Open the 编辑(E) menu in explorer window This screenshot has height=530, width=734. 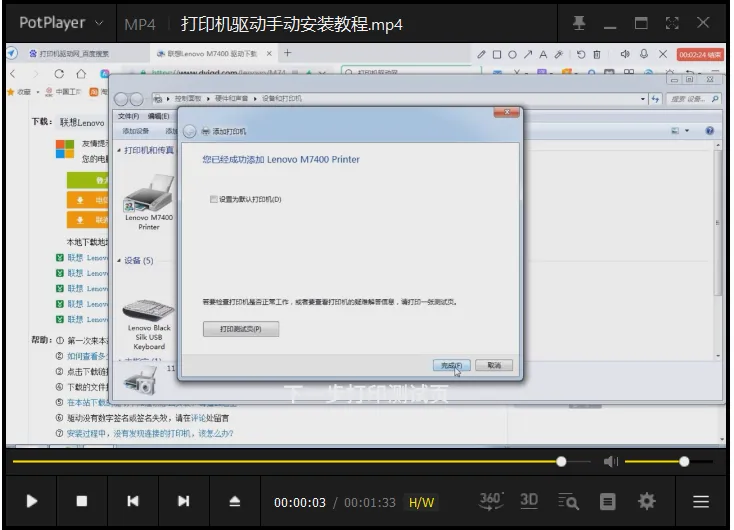tap(158, 116)
